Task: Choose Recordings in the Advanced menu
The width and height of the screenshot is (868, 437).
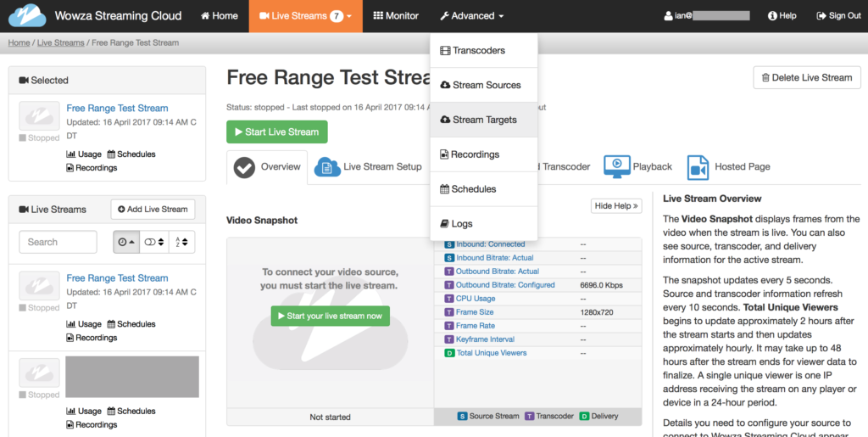Action: 484,154
